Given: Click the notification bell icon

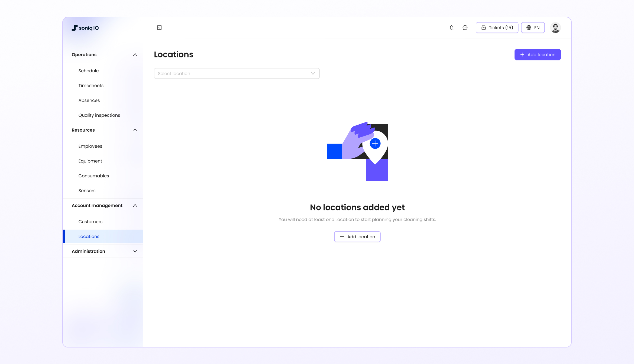Looking at the screenshot, I should tap(451, 28).
